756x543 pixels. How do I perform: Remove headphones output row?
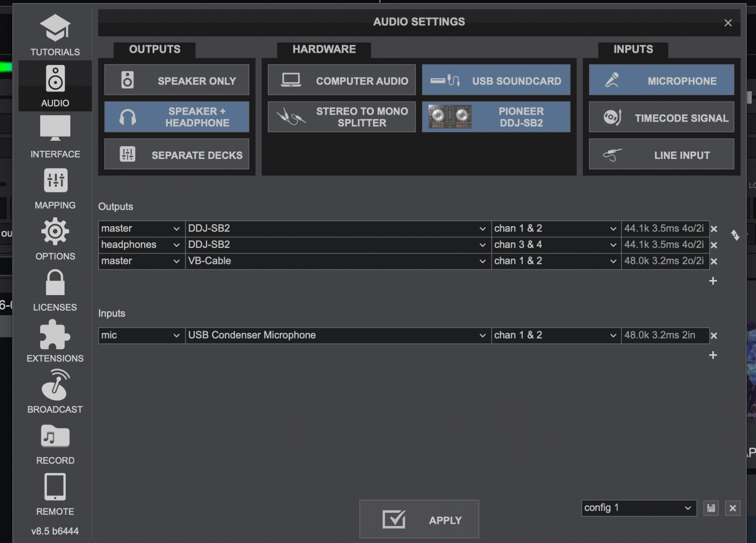pyautogui.click(x=714, y=245)
